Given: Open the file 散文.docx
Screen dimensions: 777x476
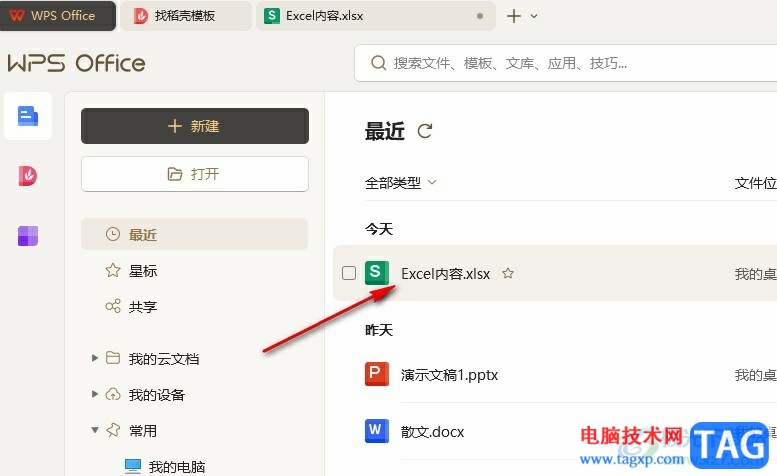Looking at the screenshot, I should (432, 432).
